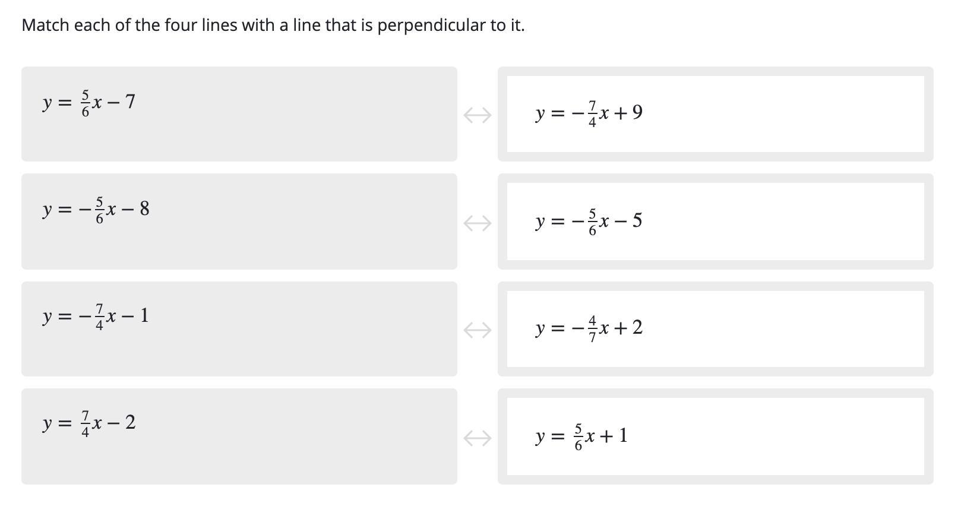The height and width of the screenshot is (519, 980).
Task: Click the double arrow beside y = −4/7x + 2
Action: tap(477, 330)
